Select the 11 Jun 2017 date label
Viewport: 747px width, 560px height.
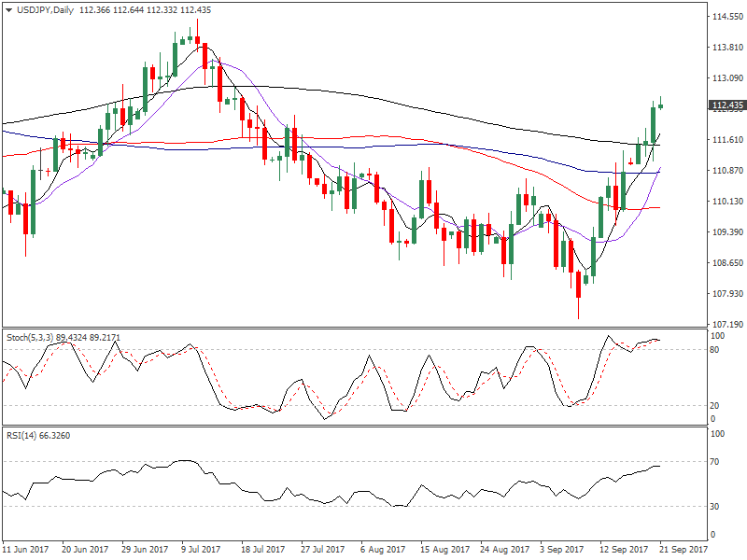(x=25, y=551)
